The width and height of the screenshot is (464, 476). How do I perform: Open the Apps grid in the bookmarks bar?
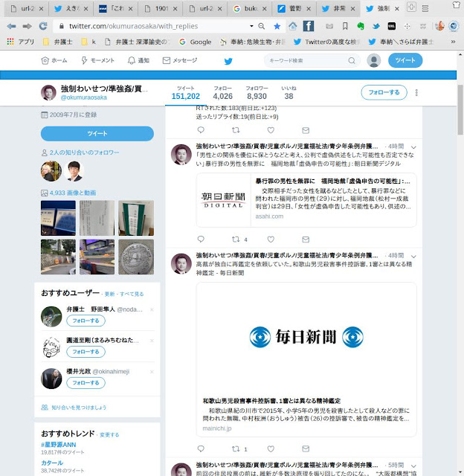pos(10,42)
